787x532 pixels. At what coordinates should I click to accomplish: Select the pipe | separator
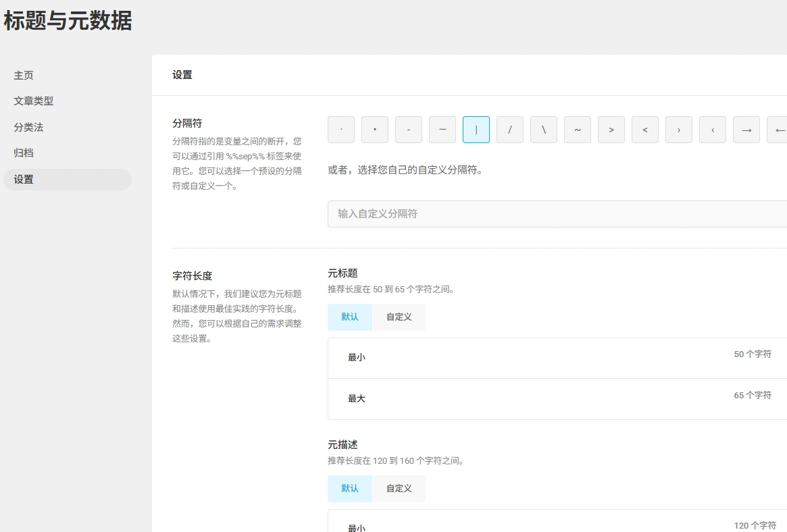pyautogui.click(x=476, y=130)
